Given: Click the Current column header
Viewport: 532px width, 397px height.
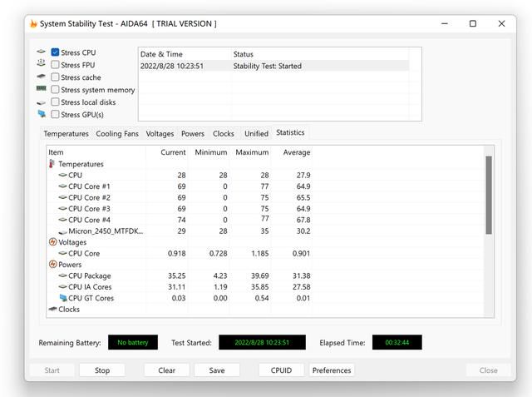Looking at the screenshot, I should (x=167, y=152).
